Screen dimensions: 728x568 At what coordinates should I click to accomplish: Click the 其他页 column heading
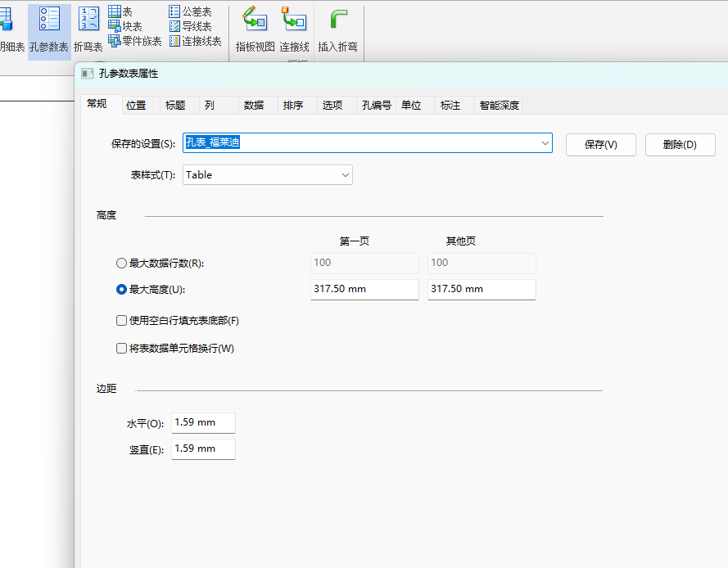click(x=460, y=241)
